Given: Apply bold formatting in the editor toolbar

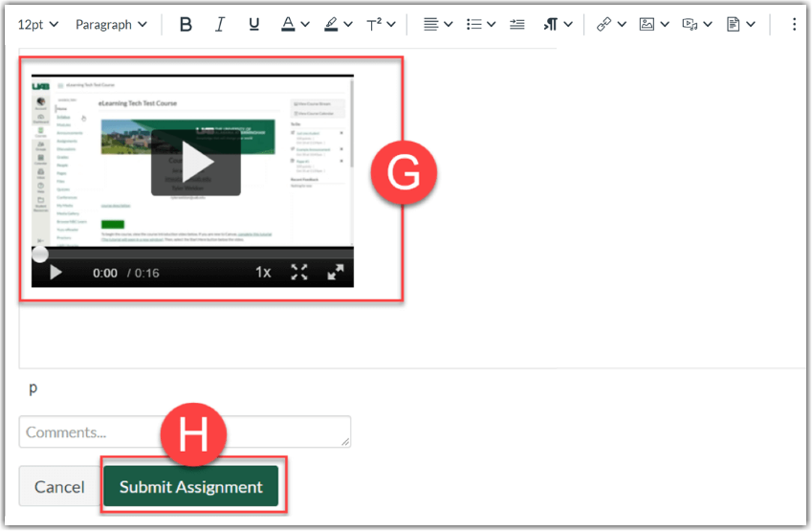Looking at the screenshot, I should coord(186,25).
